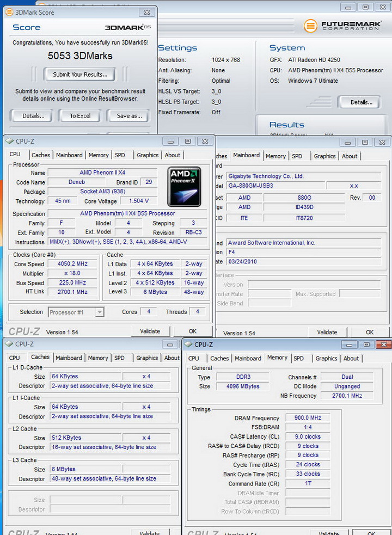Click memory Type field DDR3
The image size is (392, 535).
(243, 377)
